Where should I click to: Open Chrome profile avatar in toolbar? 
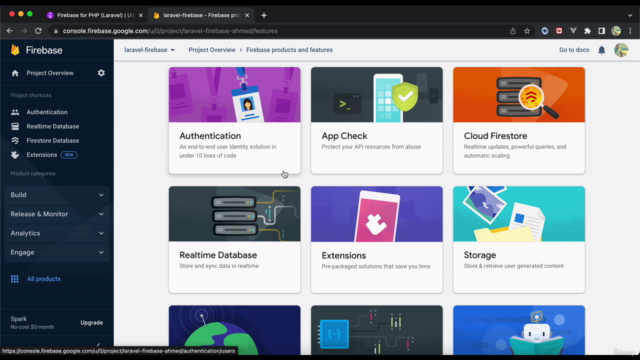616,31
